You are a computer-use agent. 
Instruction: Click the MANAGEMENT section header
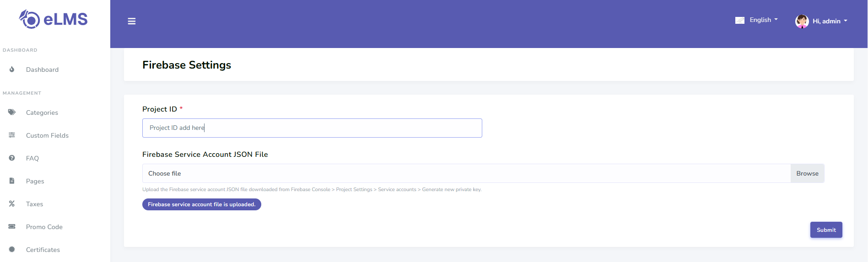tap(22, 93)
